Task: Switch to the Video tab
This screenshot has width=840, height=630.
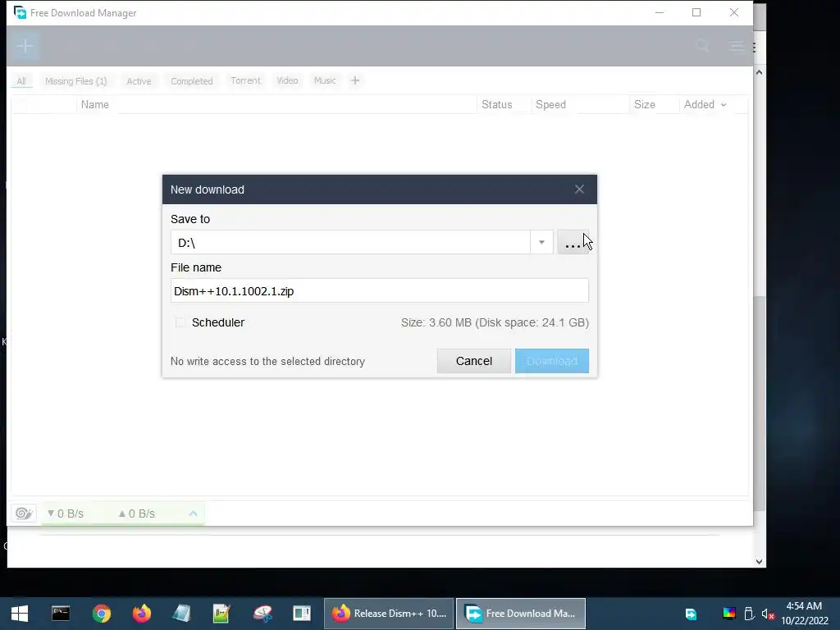Action: (287, 80)
